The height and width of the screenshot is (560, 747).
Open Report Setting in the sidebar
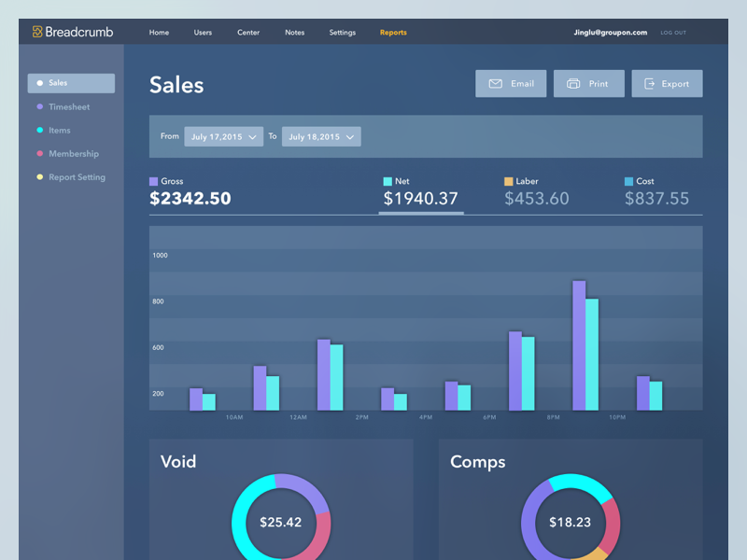[x=78, y=177]
